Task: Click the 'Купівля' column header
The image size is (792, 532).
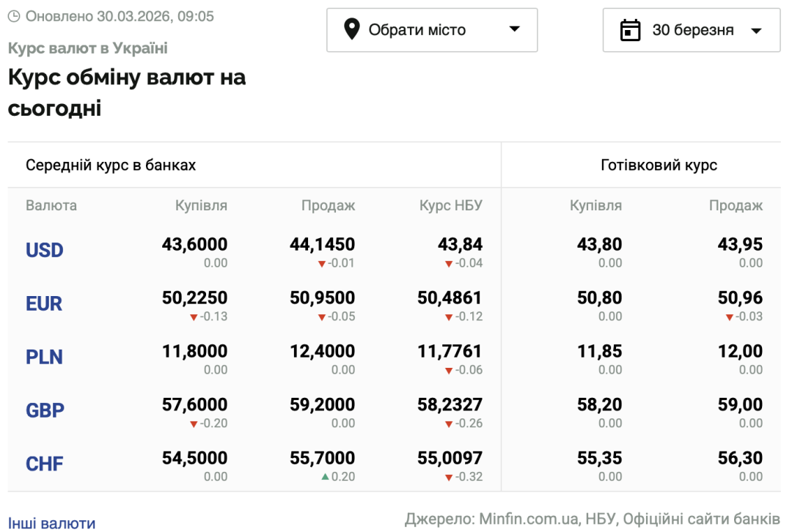Action: point(202,205)
